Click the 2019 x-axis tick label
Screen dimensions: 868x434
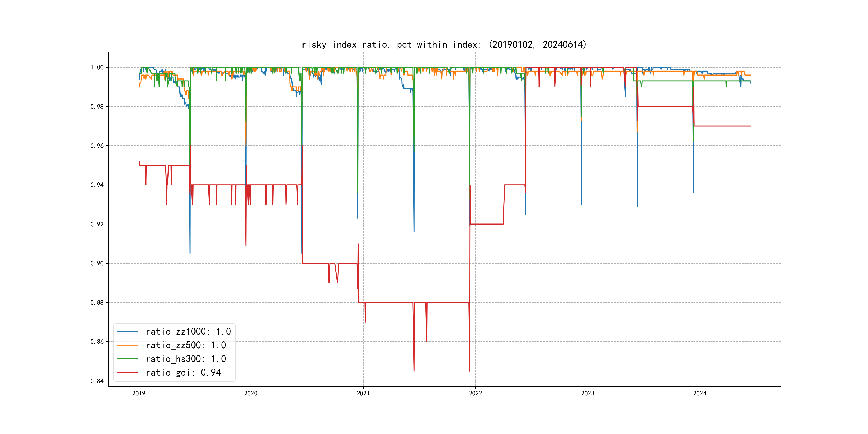(x=139, y=393)
